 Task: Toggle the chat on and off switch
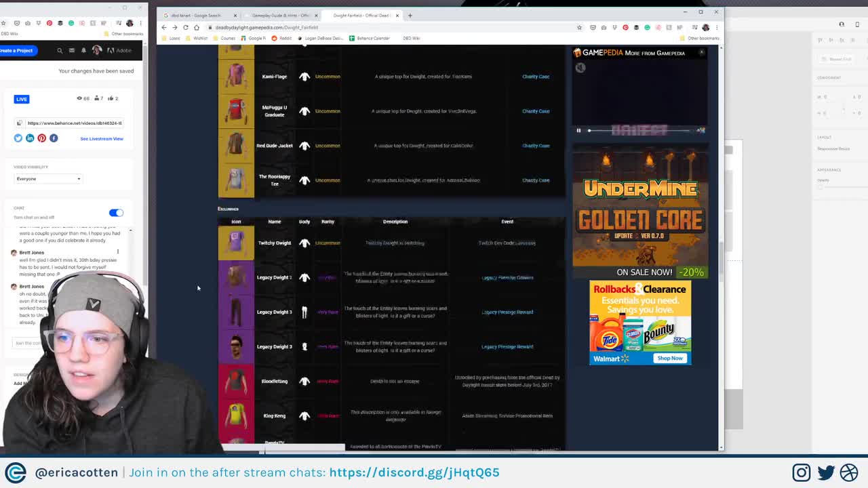[x=116, y=212]
